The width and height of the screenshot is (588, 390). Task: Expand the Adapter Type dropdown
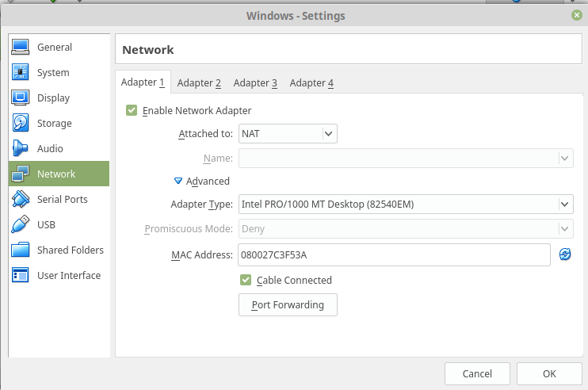(406, 205)
